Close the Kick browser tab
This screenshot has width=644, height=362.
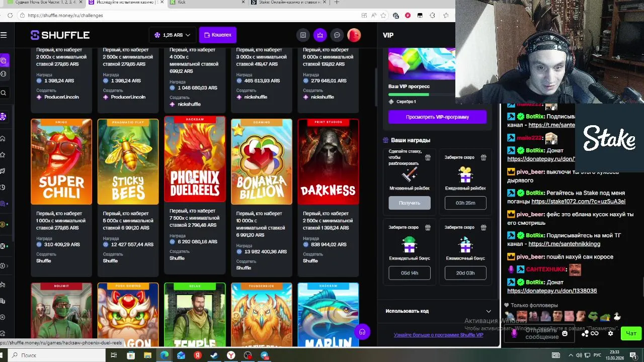(x=244, y=2)
